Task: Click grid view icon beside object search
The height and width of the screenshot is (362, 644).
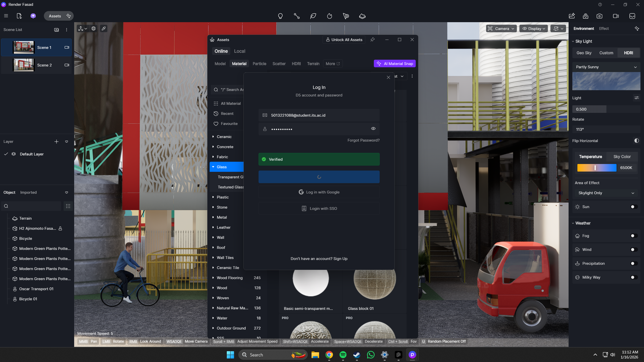Action: 68,206
